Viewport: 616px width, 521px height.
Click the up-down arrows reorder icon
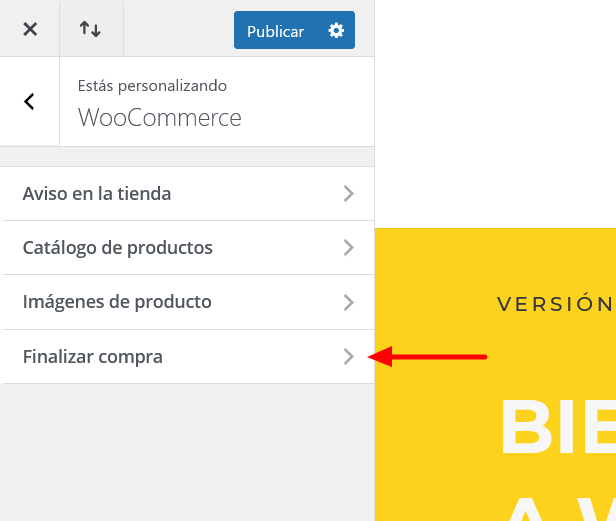click(x=90, y=29)
